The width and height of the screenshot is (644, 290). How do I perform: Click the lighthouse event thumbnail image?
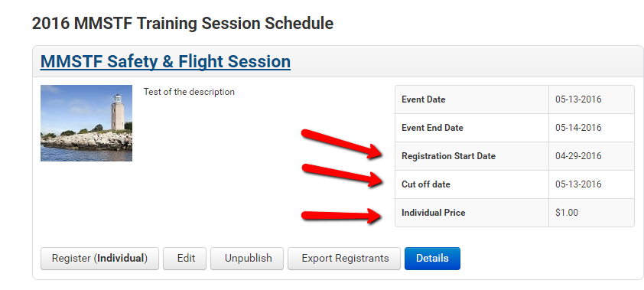coord(86,123)
